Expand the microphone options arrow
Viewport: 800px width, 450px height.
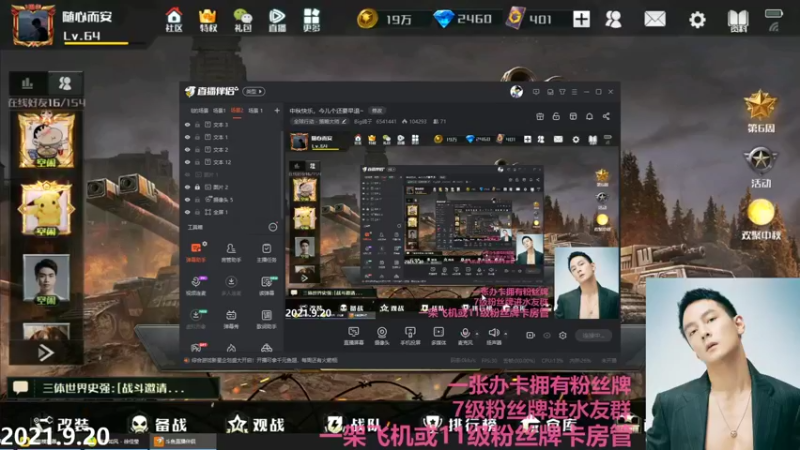[x=477, y=334]
